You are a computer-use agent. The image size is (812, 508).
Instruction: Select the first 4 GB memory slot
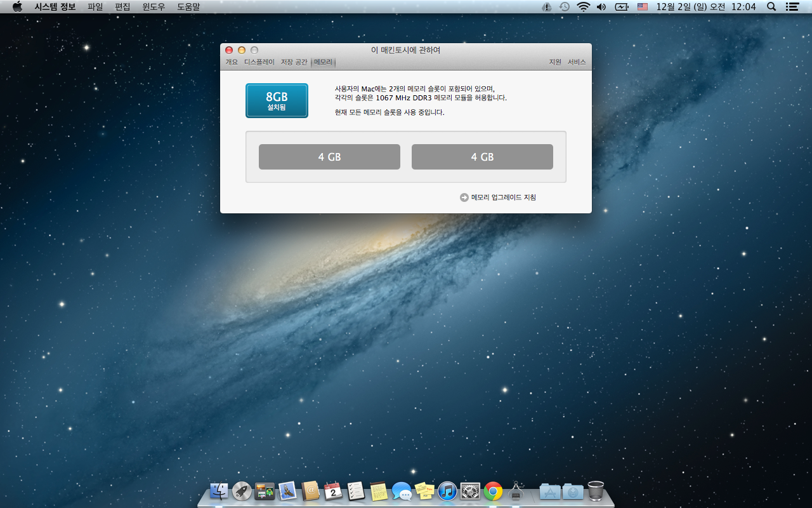329,157
